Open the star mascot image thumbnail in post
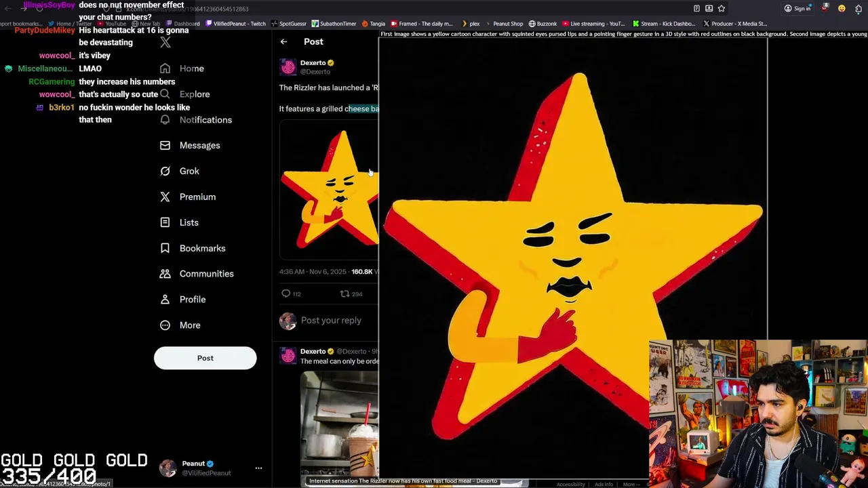 330,190
